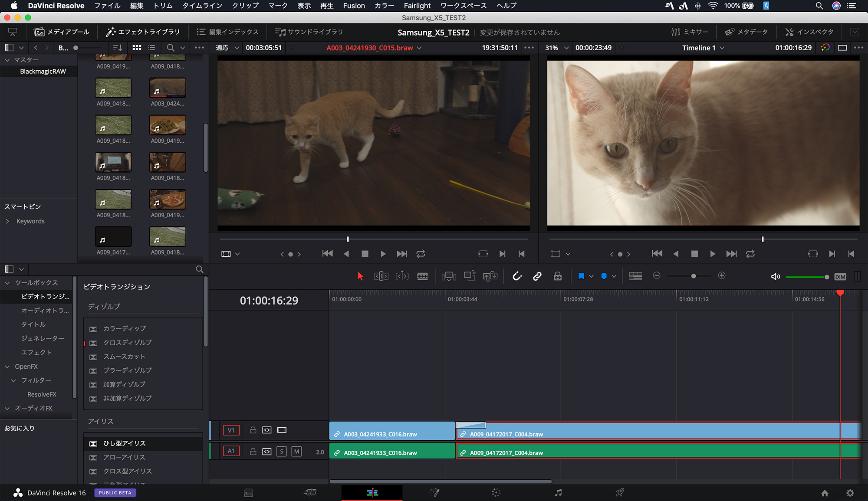The height and width of the screenshot is (501, 868).
Task: Mute audio track A1 with M button
Action: coord(296,452)
